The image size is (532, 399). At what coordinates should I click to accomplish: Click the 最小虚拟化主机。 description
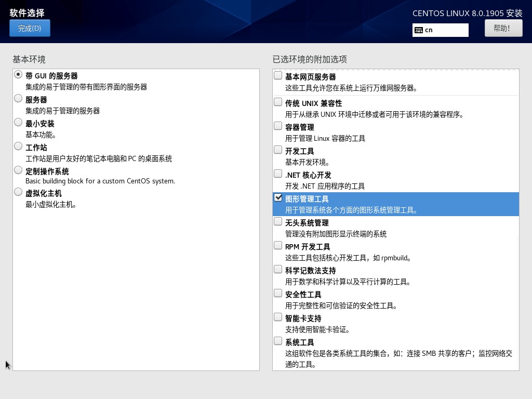click(51, 205)
